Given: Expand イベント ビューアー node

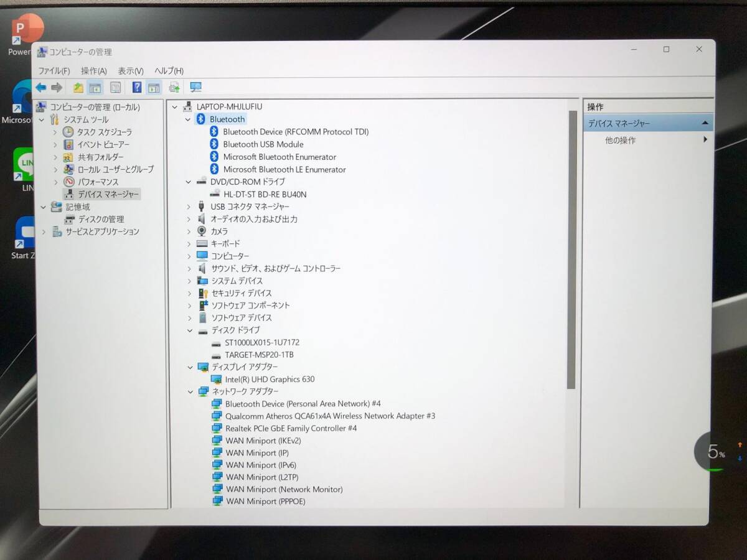Looking at the screenshot, I should pyautogui.click(x=55, y=144).
